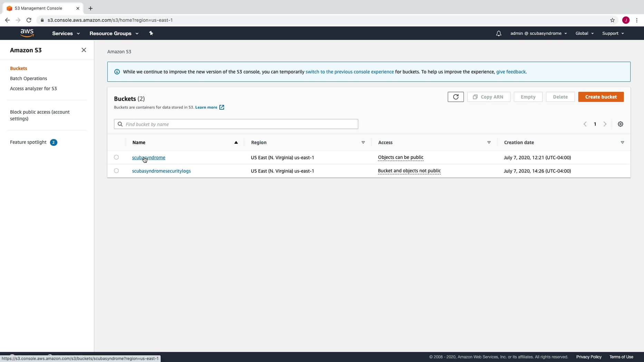Open the Terms of Use footer link

pyautogui.click(x=621, y=357)
